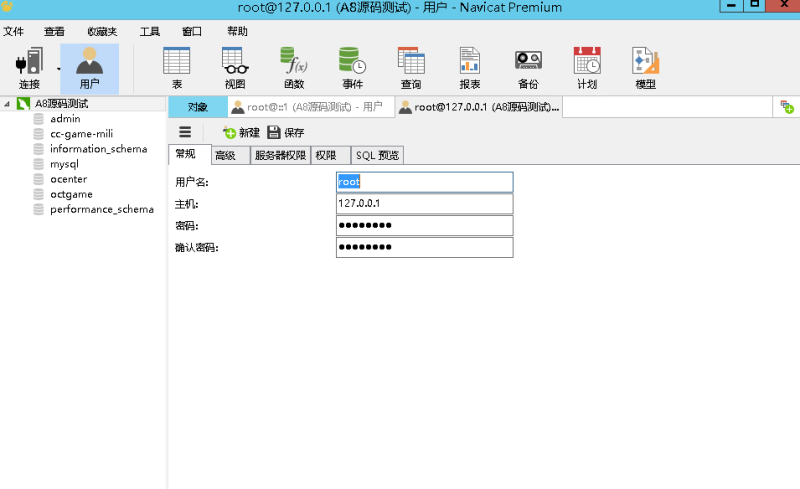
Task: Switch to the 对象 (Objects) tab
Action: (x=198, y=107)
